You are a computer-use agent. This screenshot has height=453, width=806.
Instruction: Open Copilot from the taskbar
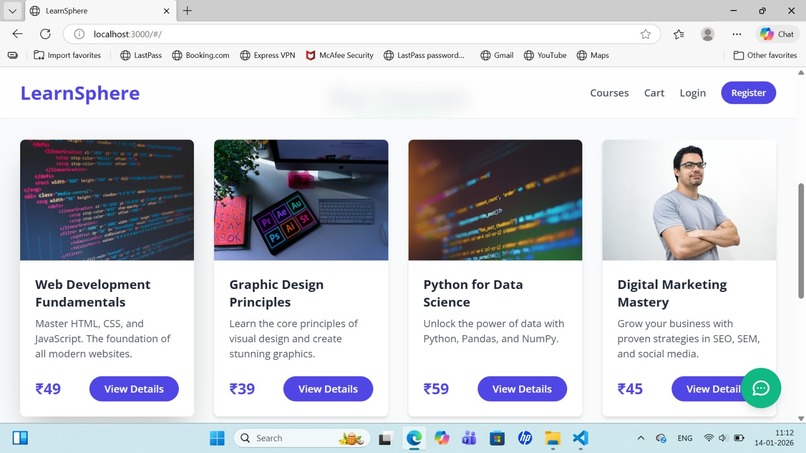442,438
